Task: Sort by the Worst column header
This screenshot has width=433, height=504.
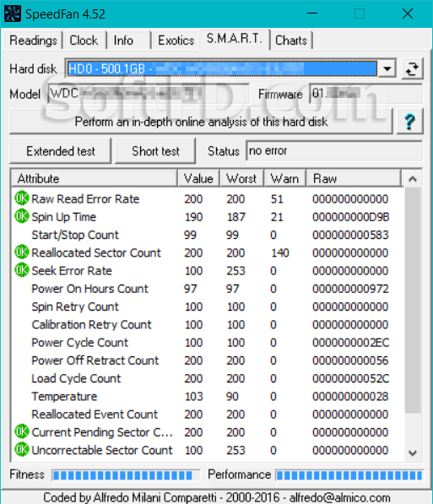Action: pos(241,178)
